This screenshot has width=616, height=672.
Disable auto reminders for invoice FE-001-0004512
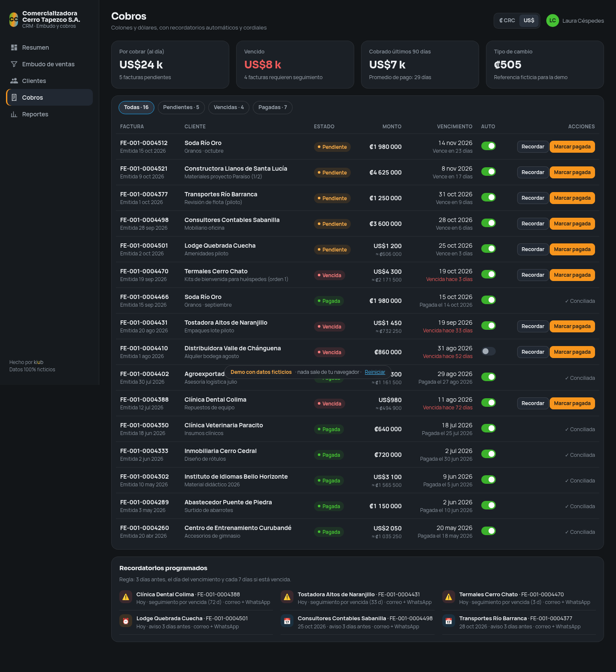point(489,146)
